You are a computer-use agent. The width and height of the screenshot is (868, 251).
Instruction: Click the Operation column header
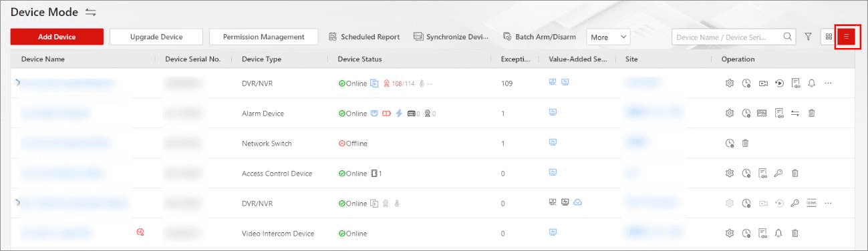[738, 59]
